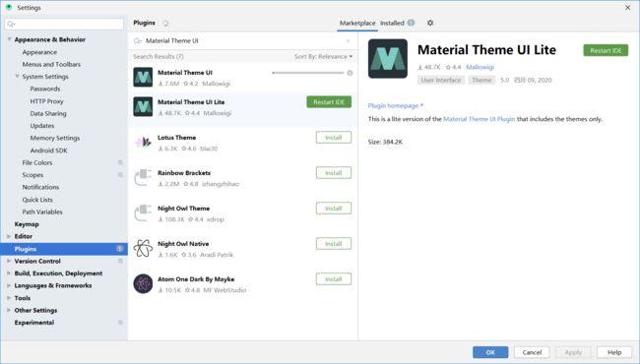Install the Rainbow Brackets plugin
Viewport: 640px width, 364px height.
tap(334, 173)
